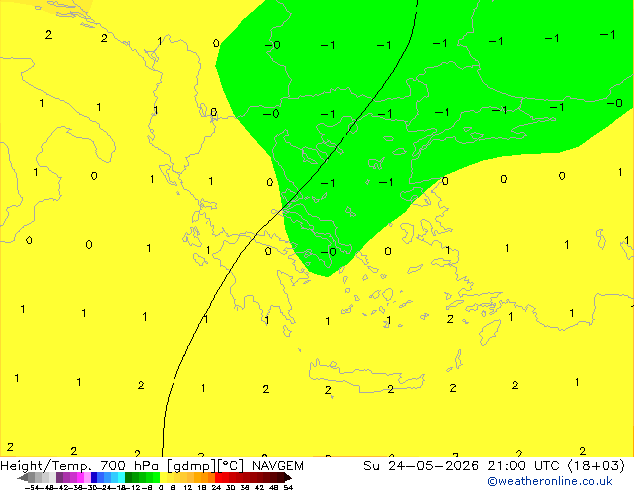Click the right arrow end of color scale
The height and width of the screenshot is (490, 634).
(x=287, y=478)
